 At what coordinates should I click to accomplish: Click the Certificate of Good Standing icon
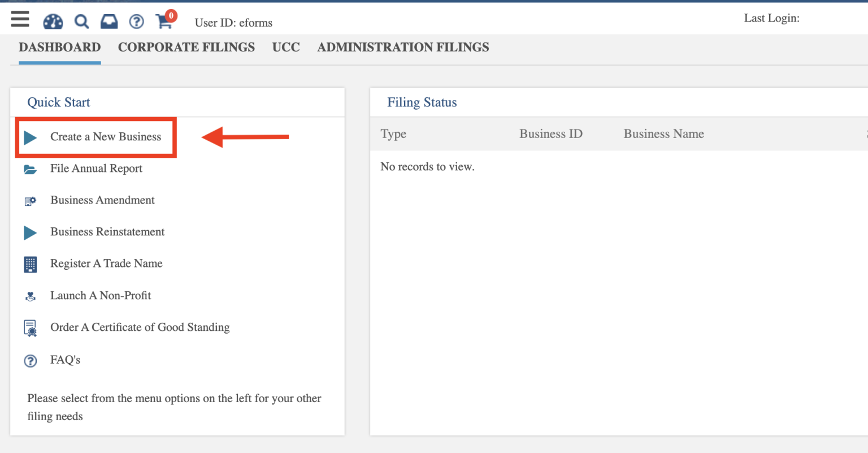[x=31, y=328]
